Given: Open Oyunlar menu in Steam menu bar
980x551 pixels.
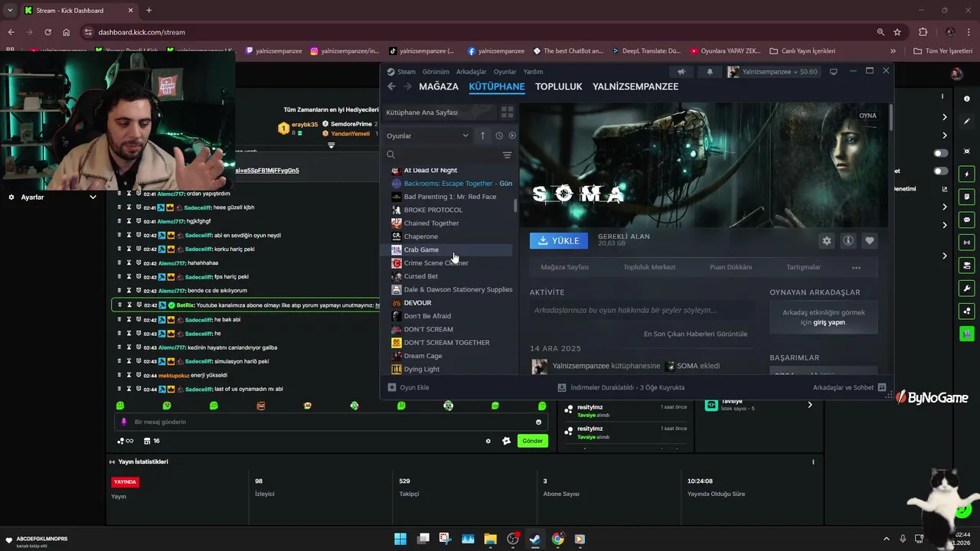Looking at the screenshot, I should [x=505, y=71].
